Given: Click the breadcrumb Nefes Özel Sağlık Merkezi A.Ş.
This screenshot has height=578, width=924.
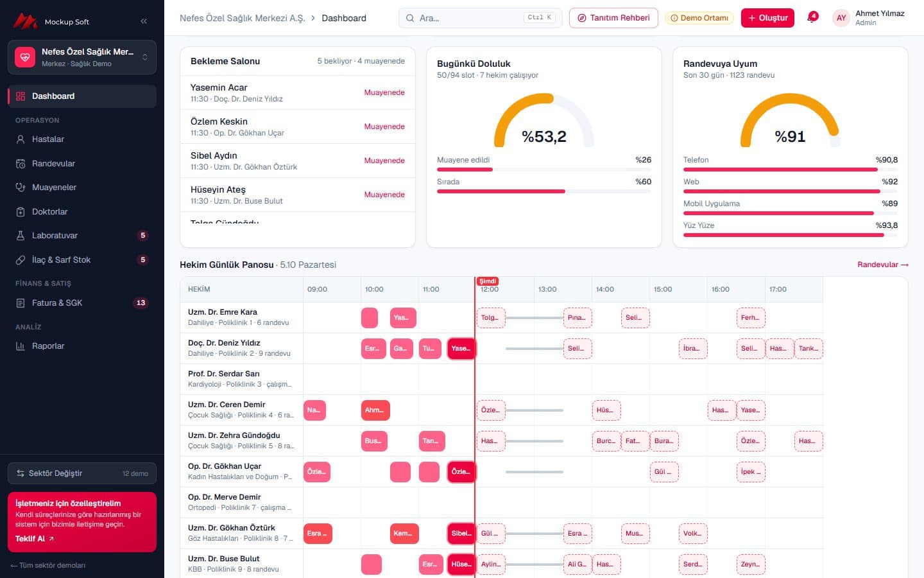Looking at the screenshot, I should (x=242, y=18).
